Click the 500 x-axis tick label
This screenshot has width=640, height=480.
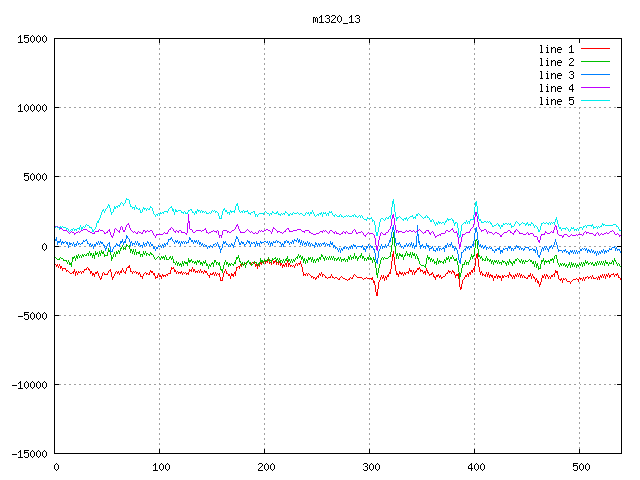point(580,467)
